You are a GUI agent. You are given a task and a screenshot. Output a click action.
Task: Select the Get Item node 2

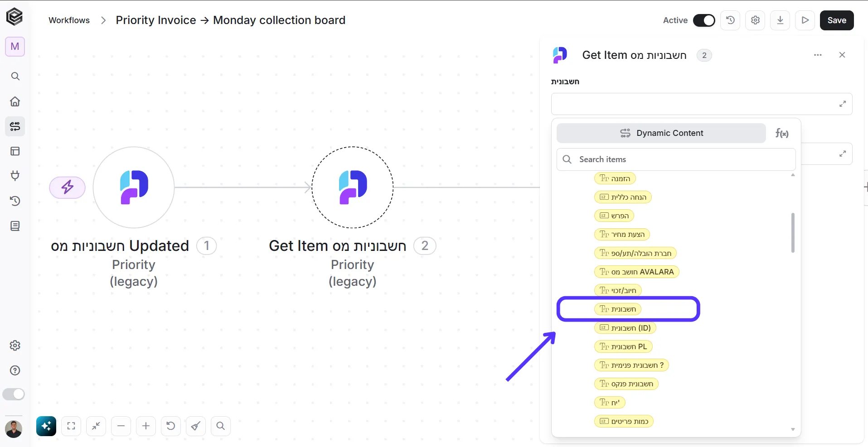[x=353, y=187]
